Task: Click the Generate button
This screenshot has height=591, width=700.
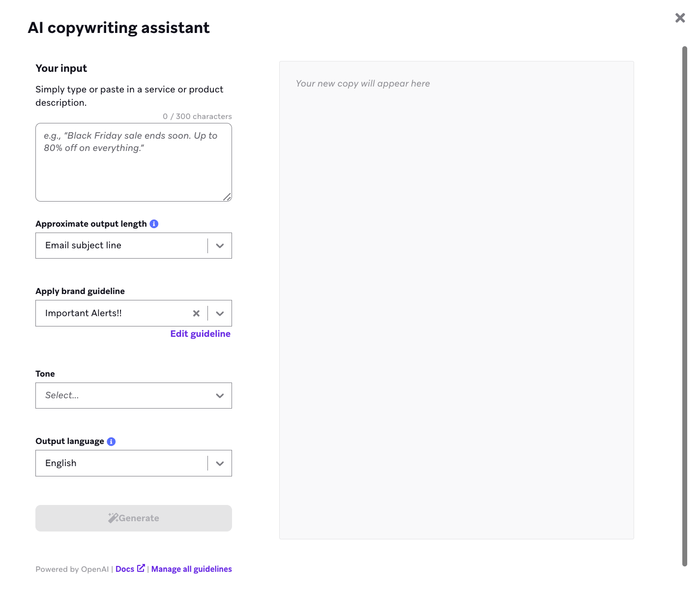Action: point(134,518)
